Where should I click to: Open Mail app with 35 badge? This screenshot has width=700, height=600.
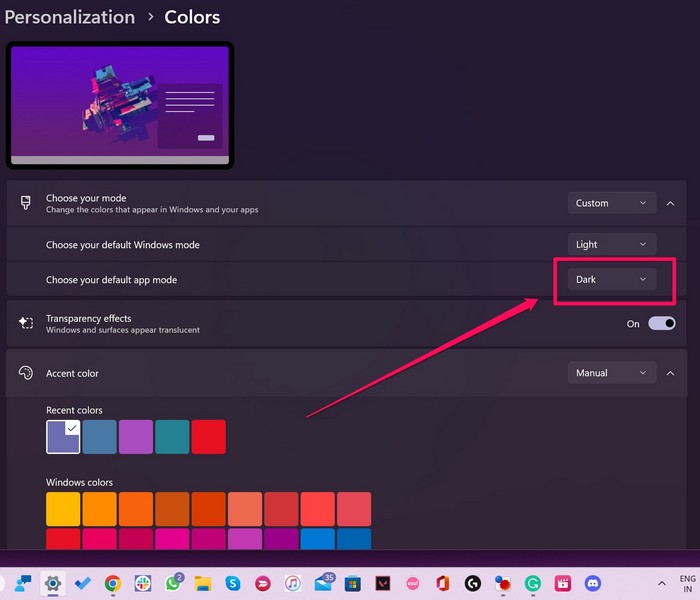(322, 583)
